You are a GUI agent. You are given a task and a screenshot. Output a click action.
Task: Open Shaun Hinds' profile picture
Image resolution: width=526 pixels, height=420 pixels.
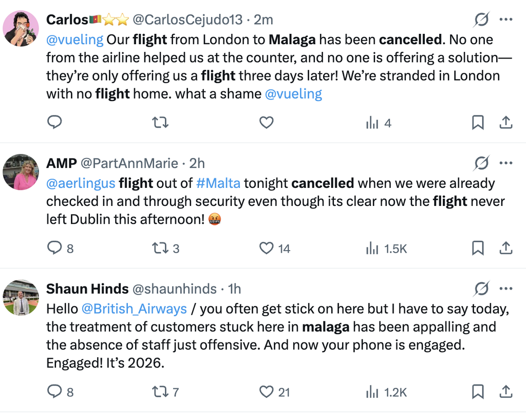pos(21,298)
